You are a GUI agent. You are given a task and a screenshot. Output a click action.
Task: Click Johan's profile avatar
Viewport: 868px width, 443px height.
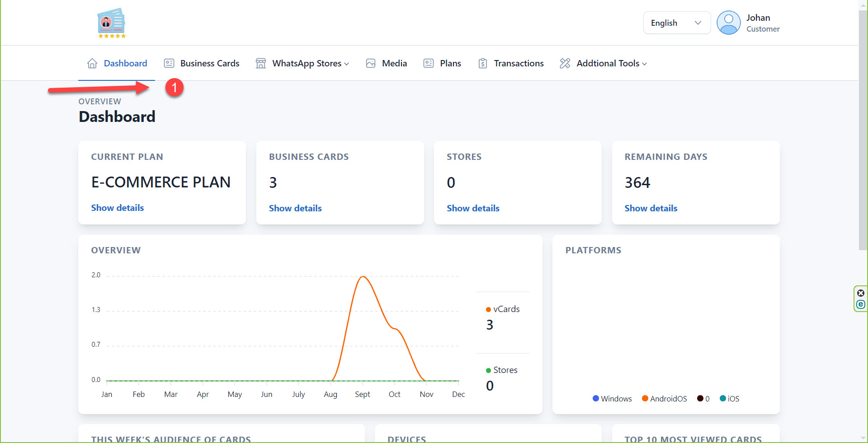(x=728, y=23)
